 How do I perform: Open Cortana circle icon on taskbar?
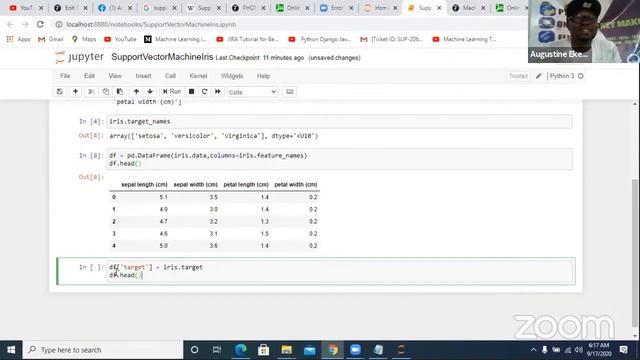pyautogui.click(x=194, y=350)
